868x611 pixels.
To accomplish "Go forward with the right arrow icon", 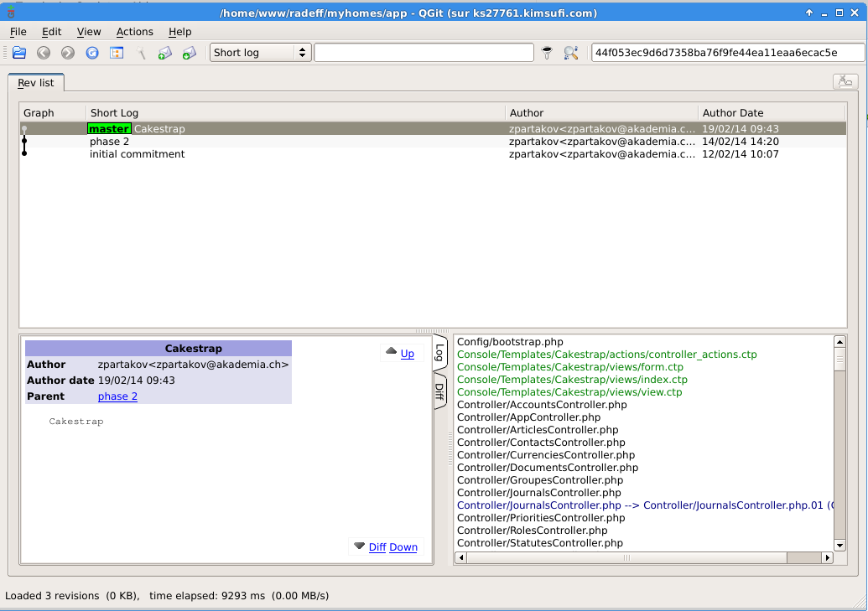I will pos(68,53).
